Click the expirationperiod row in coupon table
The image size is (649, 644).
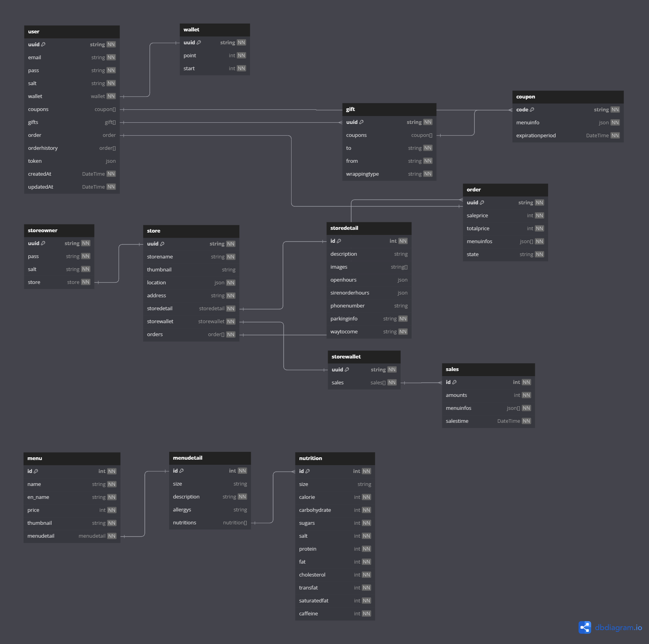[568, 136]
